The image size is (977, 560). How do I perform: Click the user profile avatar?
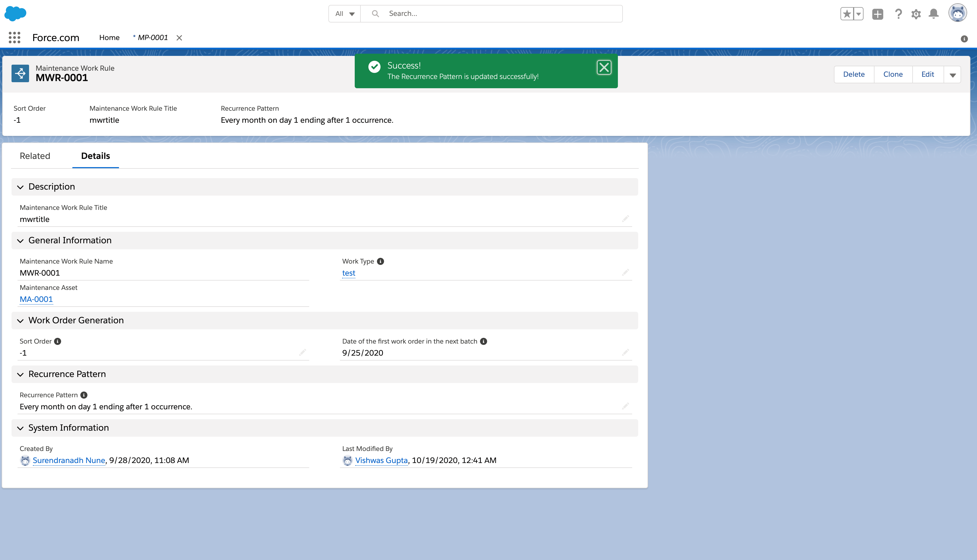(x=957, y=13)
